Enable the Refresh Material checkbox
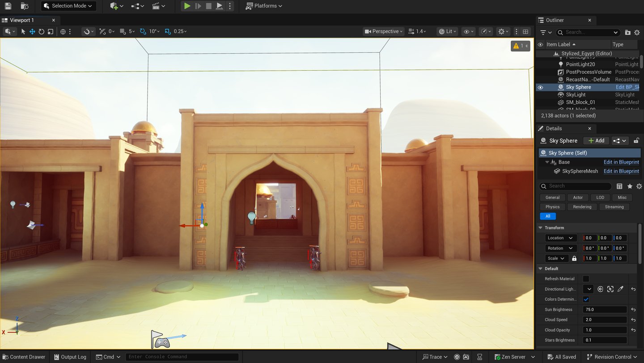This screenshot has width=644, height=363. (x=586, y=279)
